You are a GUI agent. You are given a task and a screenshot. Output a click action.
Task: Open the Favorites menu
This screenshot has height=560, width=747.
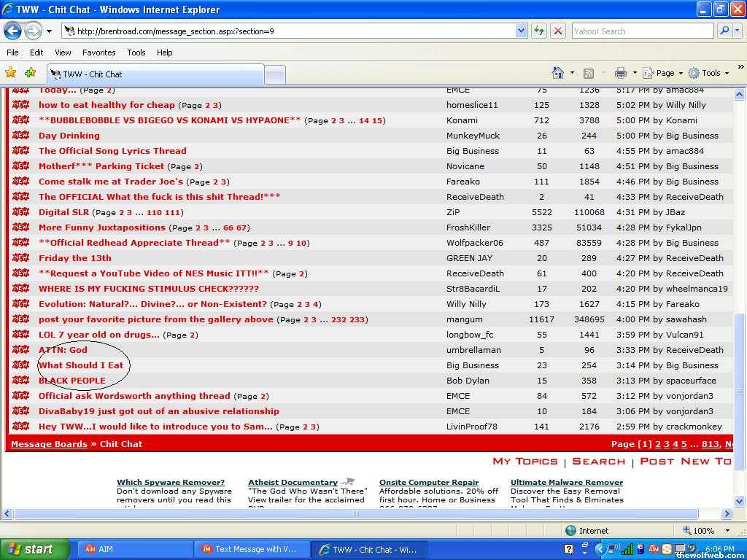(x=98, y=52)
